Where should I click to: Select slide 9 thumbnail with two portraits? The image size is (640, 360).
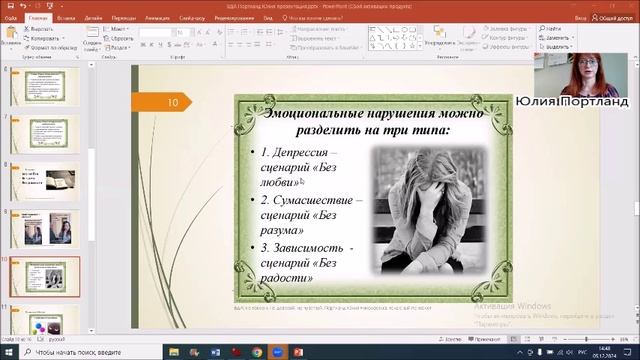coord(45,229)
